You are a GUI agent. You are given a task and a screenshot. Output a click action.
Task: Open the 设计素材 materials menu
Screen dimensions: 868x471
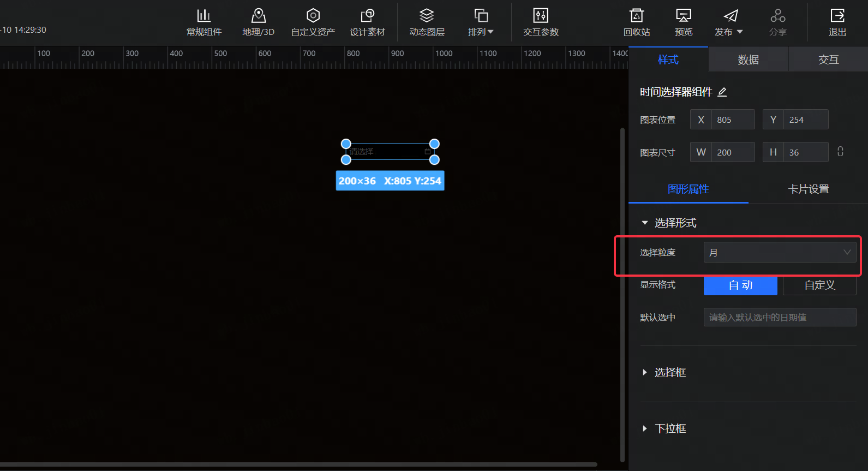click(x=367, y=22)
